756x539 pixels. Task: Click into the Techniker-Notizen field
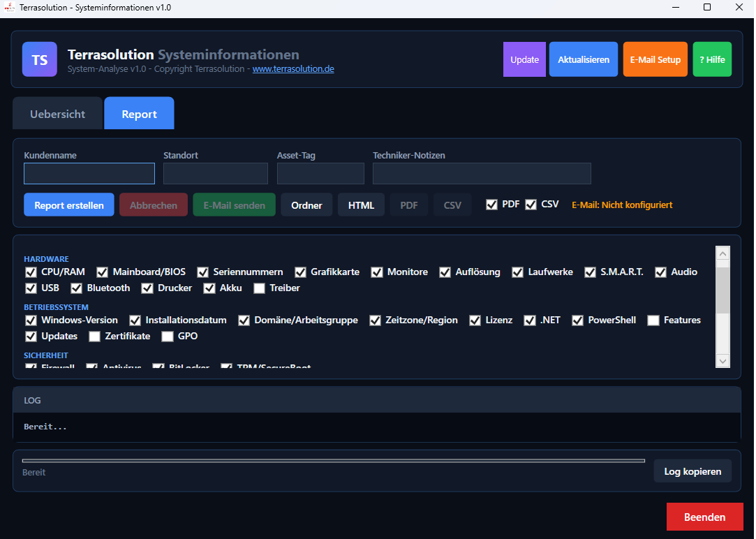(482, 173)
